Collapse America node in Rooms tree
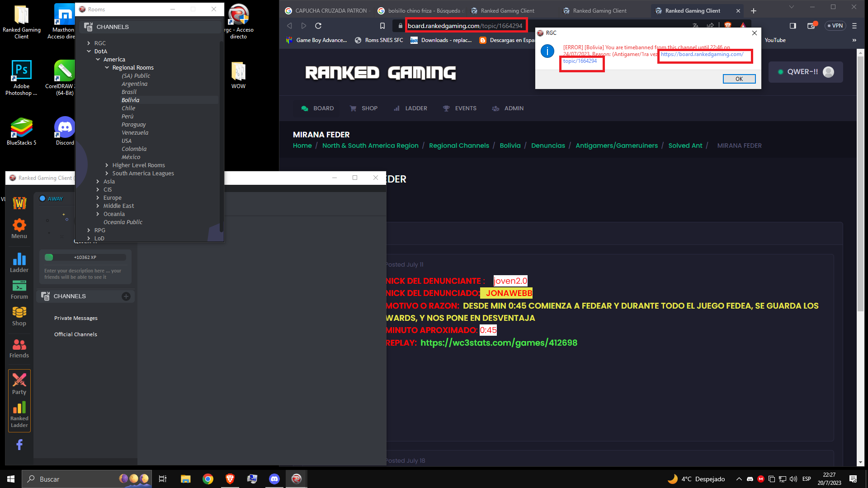The height and width of the screenshot is (488, 868). coord(98,60)
